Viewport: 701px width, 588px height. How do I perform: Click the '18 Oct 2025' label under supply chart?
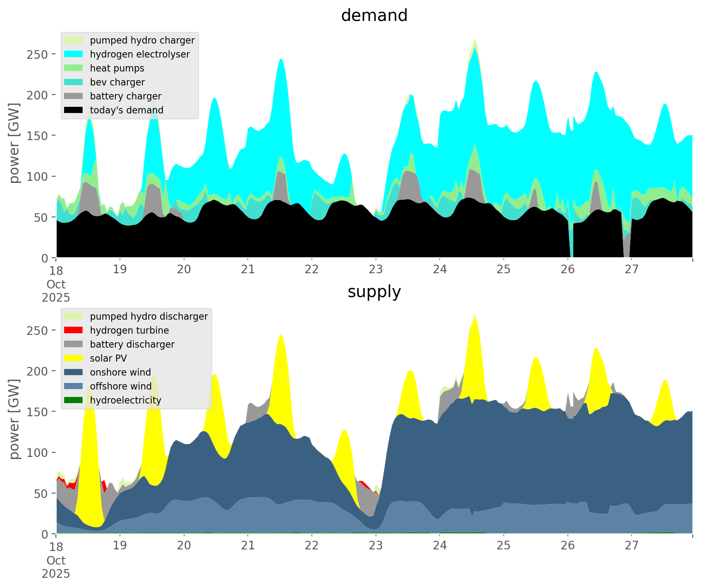pos(56,560)
